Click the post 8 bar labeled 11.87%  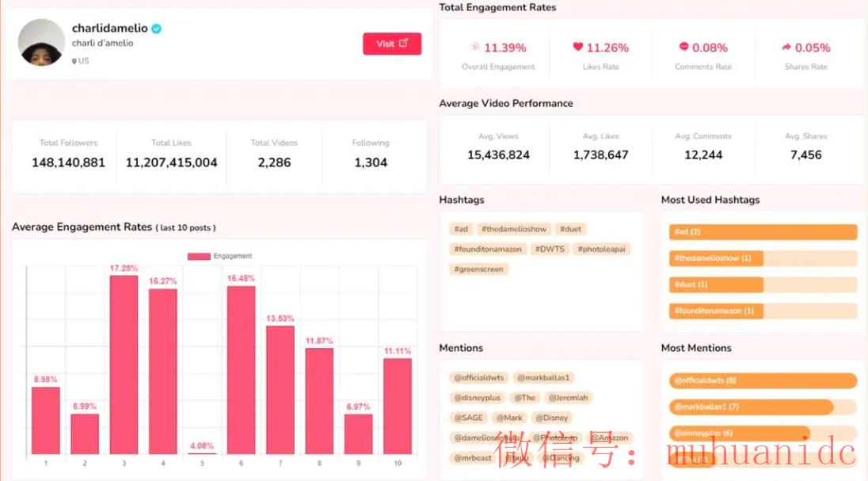tap(319, 401)
